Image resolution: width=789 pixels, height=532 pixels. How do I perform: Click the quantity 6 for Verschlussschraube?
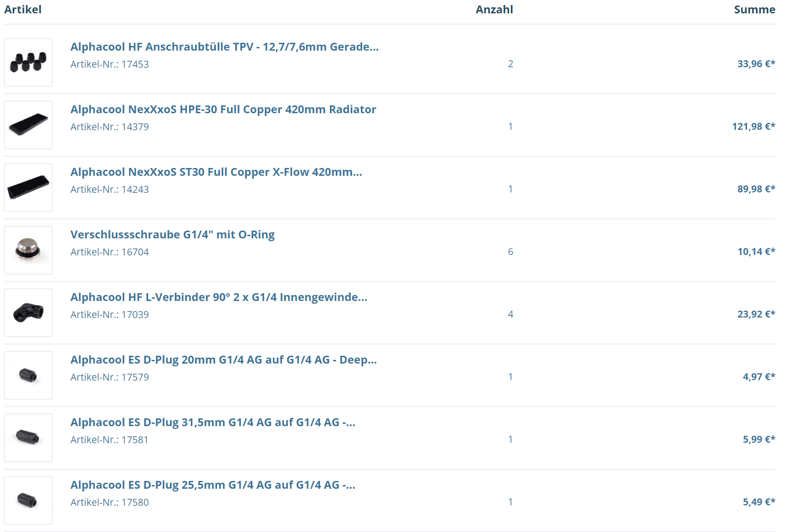510,252
